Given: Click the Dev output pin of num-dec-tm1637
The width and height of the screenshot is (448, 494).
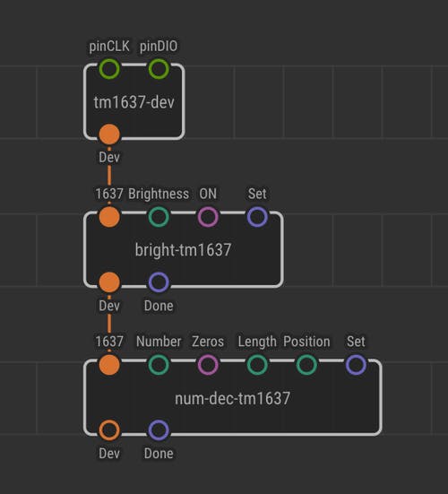Looking at the screenshot, I should coord(109,430).
